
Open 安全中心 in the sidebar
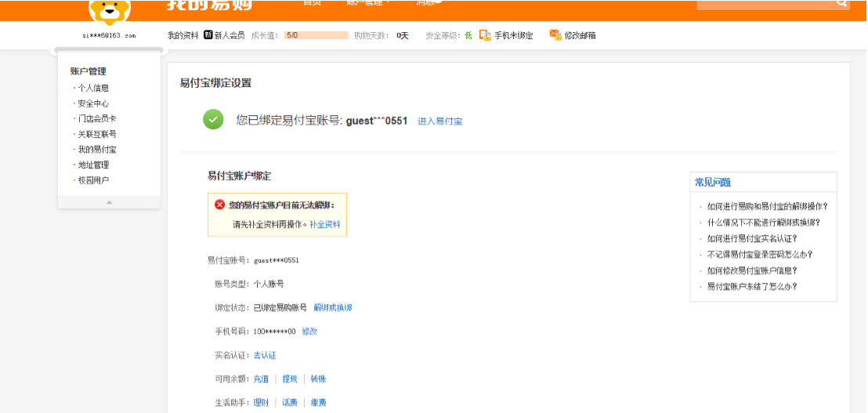pos(93,103)
